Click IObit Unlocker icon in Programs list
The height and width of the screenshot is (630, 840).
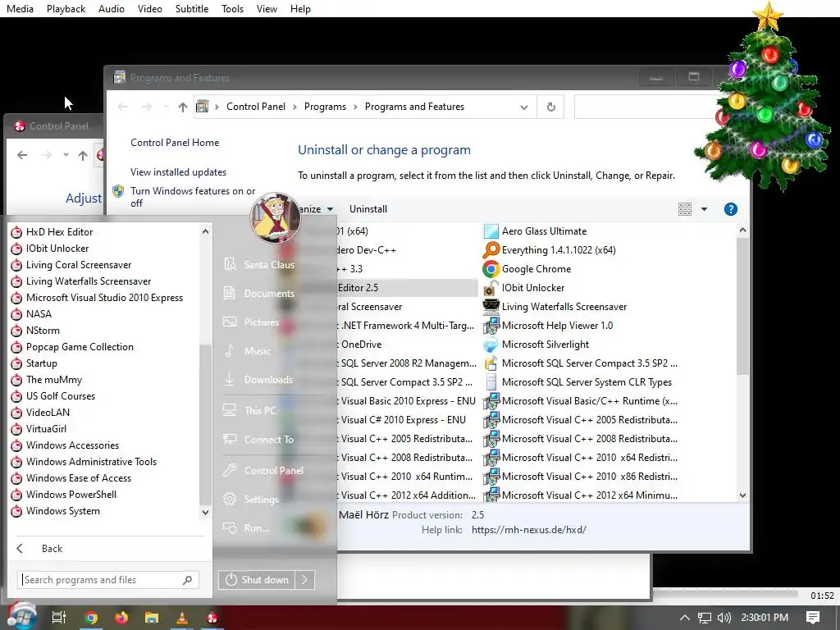[x=491, y=288]
